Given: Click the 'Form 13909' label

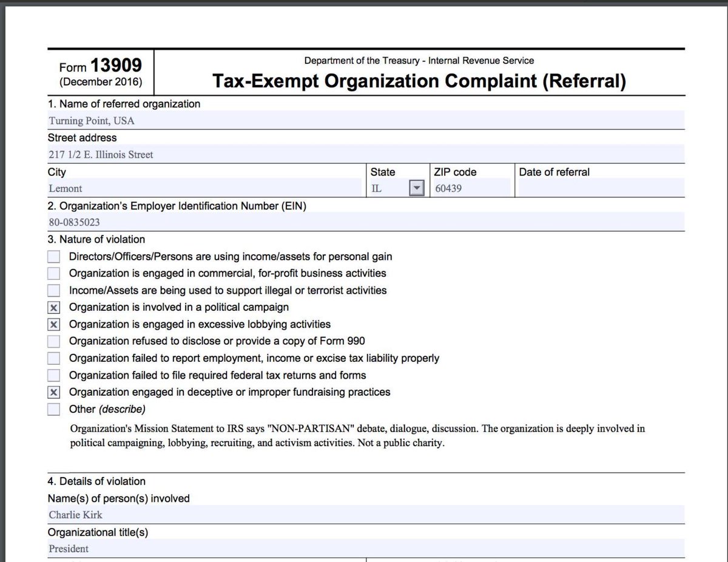Looking at the screenshot, I should click(x=101, y=65).
